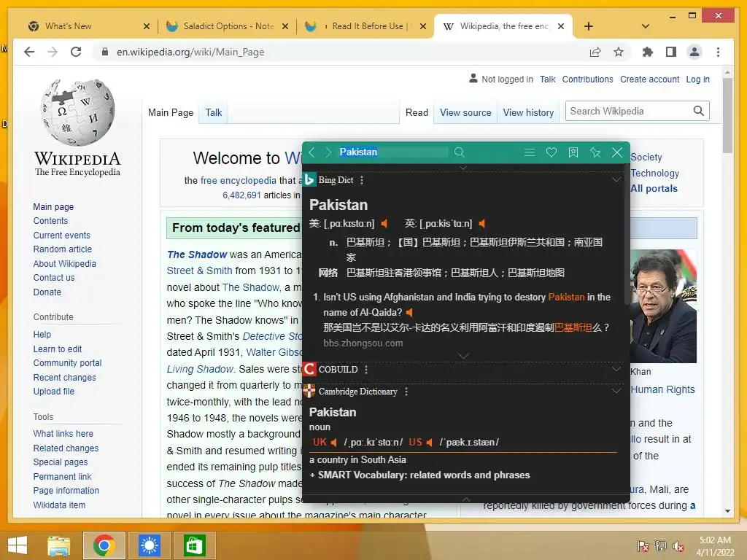Viewport: 747px width, 560px height.
Task: Open Recent changes sidebar link
Action: [x=64, y=378]
